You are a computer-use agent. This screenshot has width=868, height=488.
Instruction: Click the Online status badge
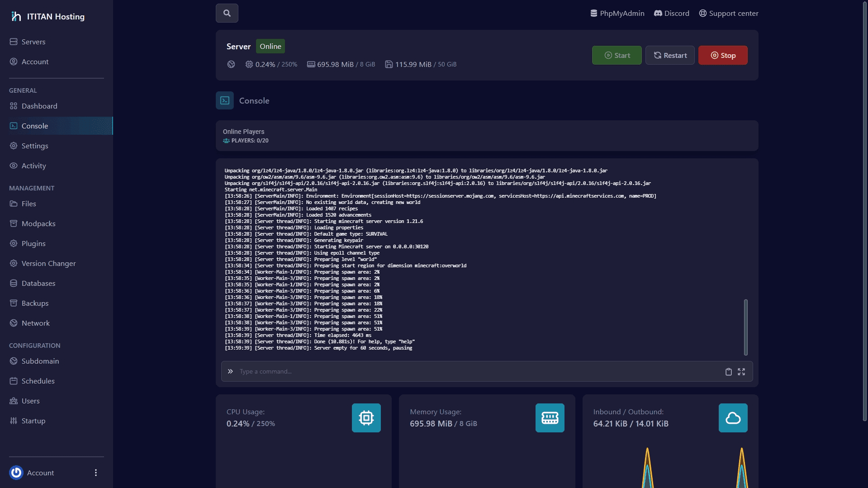coord(270,46)
